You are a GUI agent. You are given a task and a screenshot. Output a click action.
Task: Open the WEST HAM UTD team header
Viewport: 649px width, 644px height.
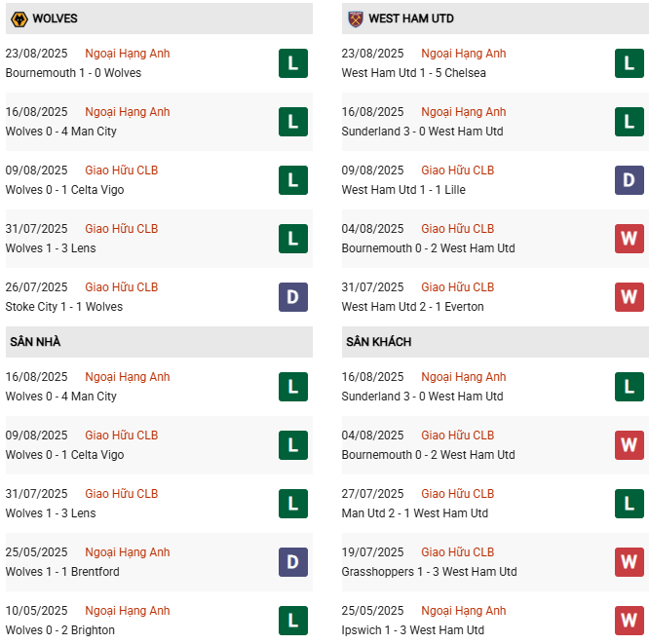click(410, 19)
